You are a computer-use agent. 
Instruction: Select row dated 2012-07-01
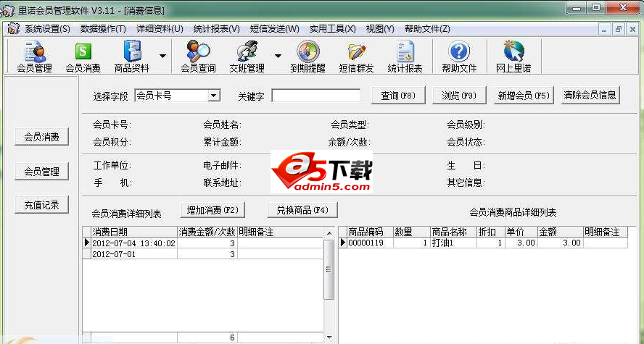(203, 254)
